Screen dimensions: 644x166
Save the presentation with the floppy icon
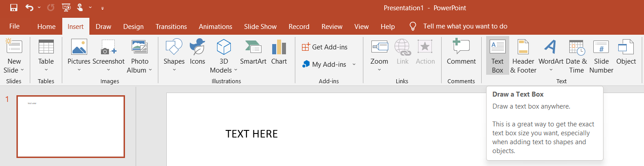(x=13, y=8)
